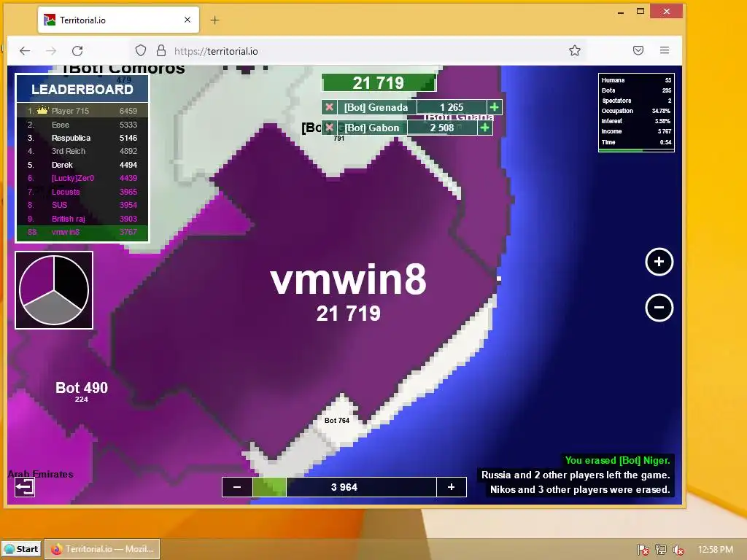This screenshot has width=747, height=560.
Task: Click the 'You erased [Bot] Niger' message
Action: 617,461
